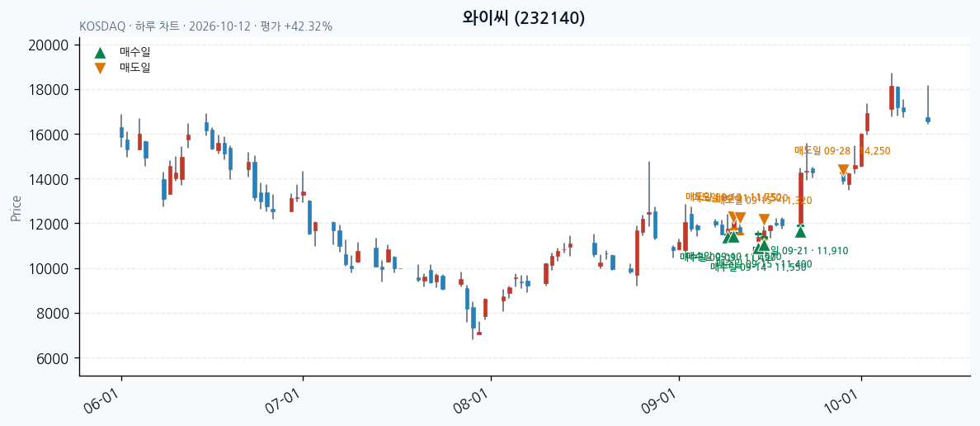Click the orange sell triangle in legend
Viewport: 980px width, 426px height.
(x=100, y=69)
